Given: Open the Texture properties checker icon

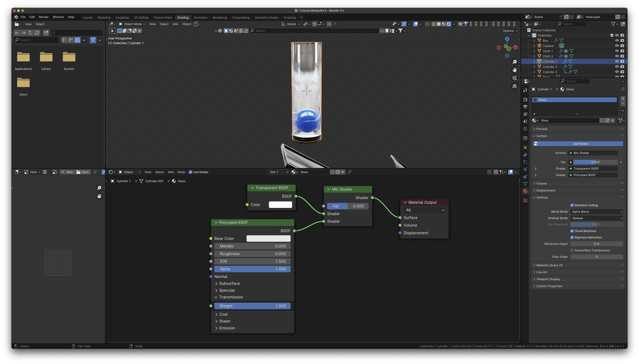Looking at the screenshot, I should 525,201.
